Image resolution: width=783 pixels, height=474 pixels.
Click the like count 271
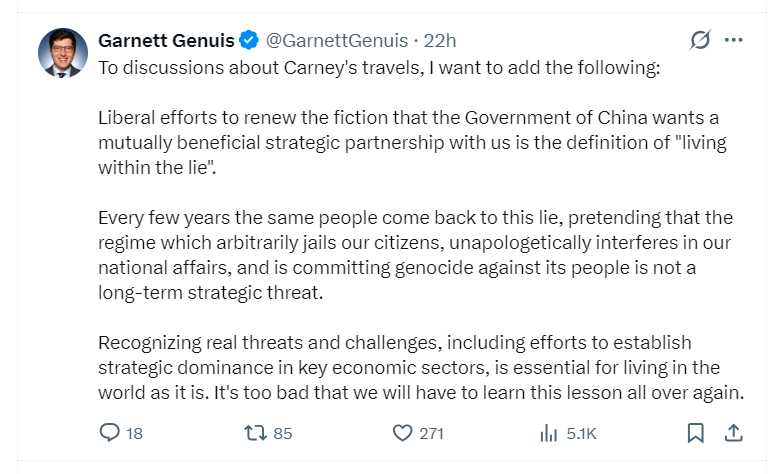click(x=431, y=434)
